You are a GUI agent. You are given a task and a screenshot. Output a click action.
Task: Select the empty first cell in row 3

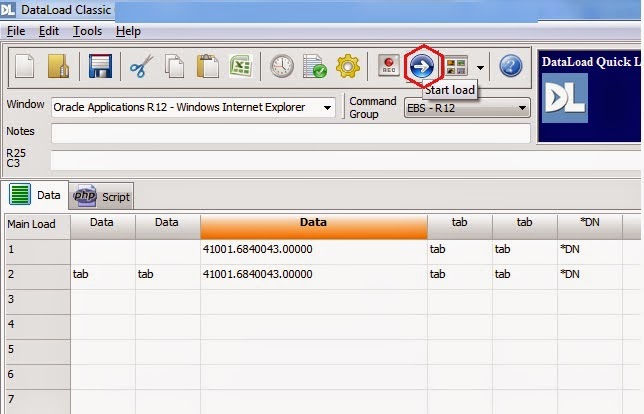[x=103, y=302]
